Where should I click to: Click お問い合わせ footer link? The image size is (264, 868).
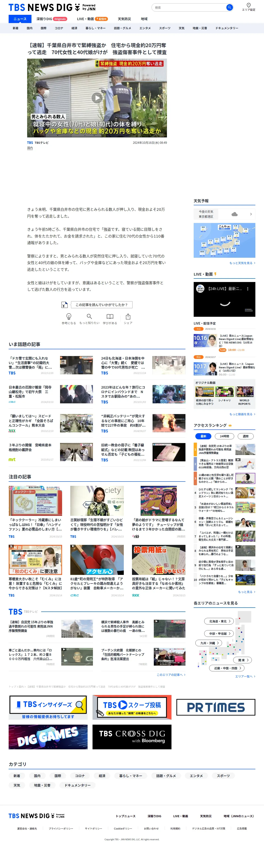tap(151, 828)
